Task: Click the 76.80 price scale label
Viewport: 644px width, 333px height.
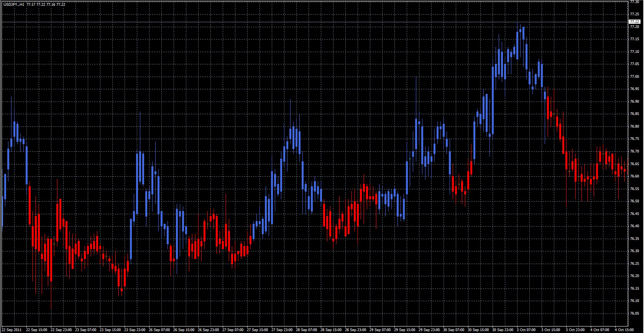Action: 634,126
